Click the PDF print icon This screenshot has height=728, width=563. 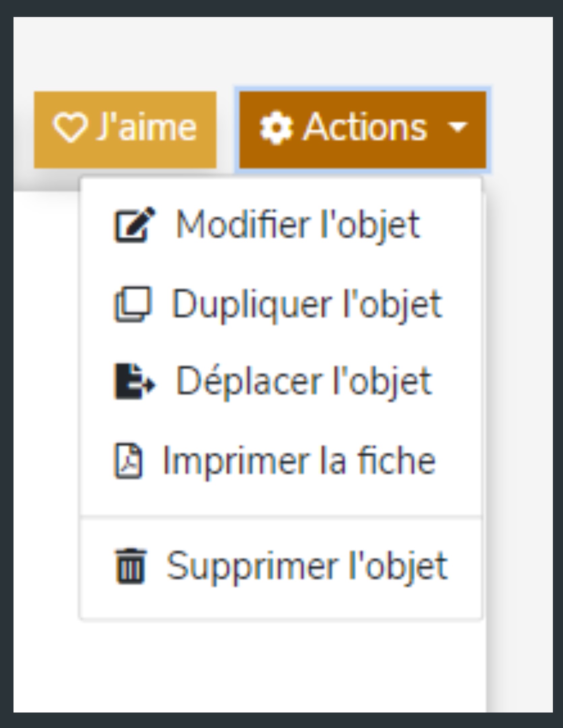[128, 461]
